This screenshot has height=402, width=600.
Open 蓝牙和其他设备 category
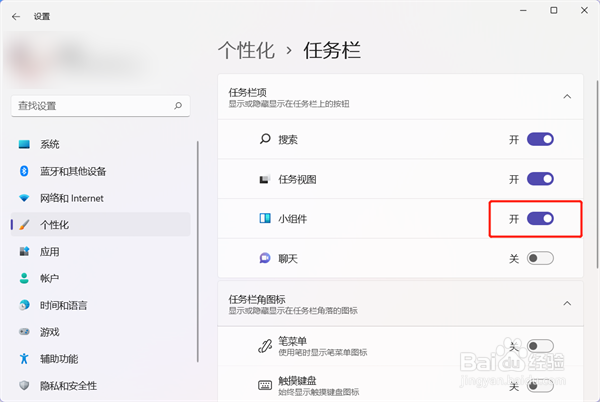[x=101, y=171]
